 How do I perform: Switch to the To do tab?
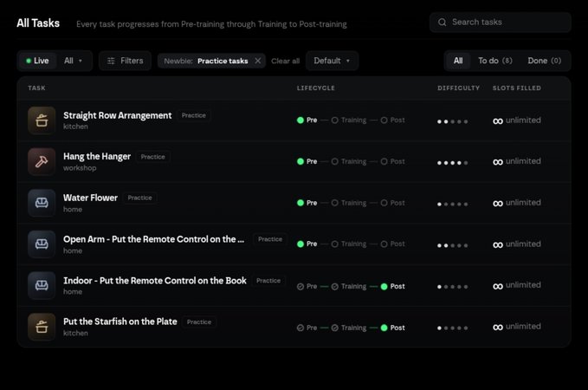coord(495,61)
